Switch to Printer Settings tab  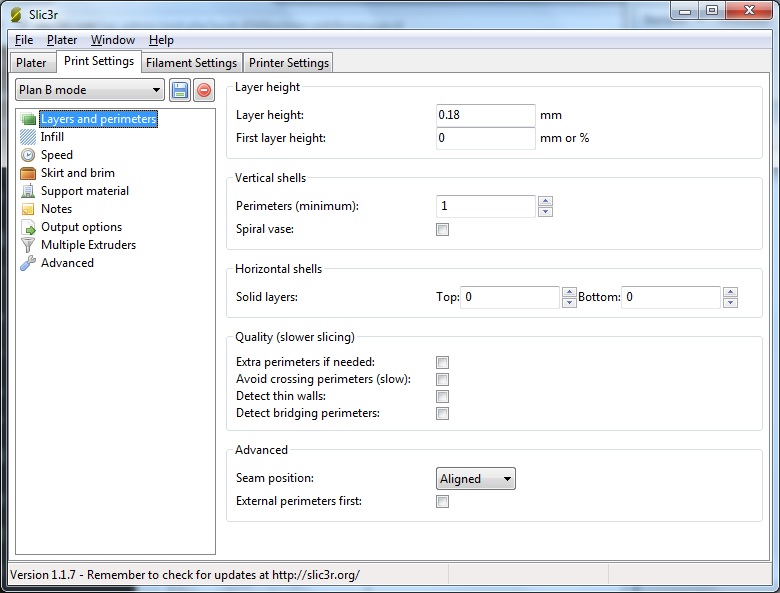[289, 63]
